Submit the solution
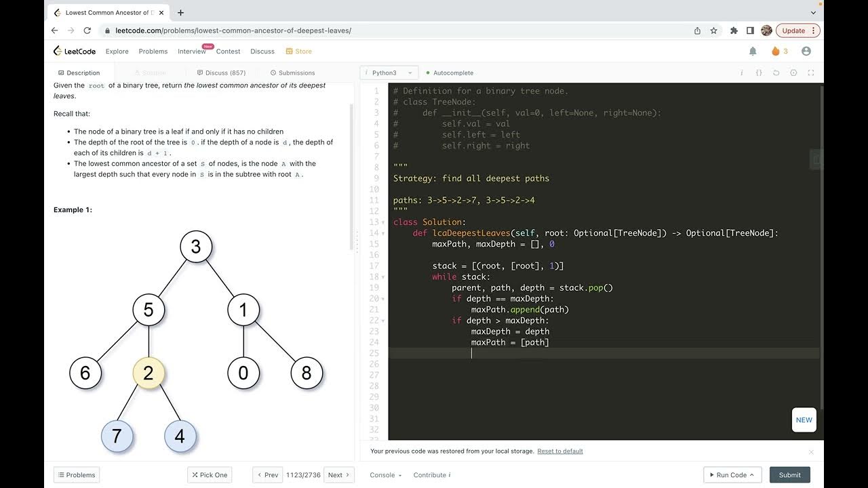The image size is (868, 488). (x=790, y=475)
